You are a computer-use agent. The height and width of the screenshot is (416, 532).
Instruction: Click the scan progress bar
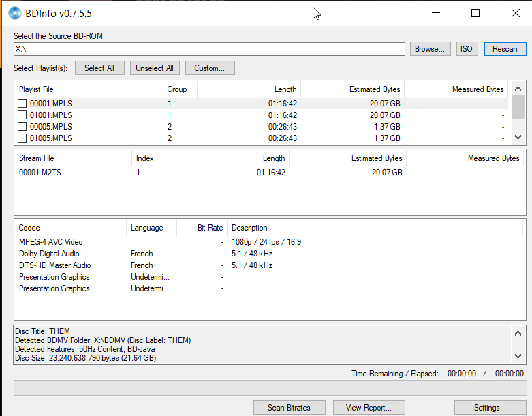270,387
